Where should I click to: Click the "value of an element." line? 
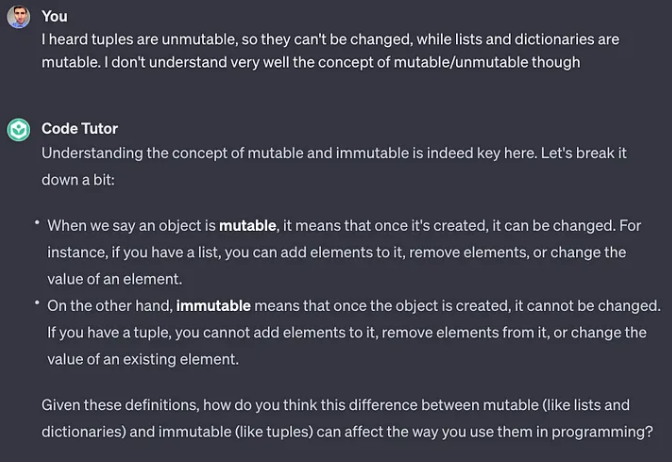(113, 279)
